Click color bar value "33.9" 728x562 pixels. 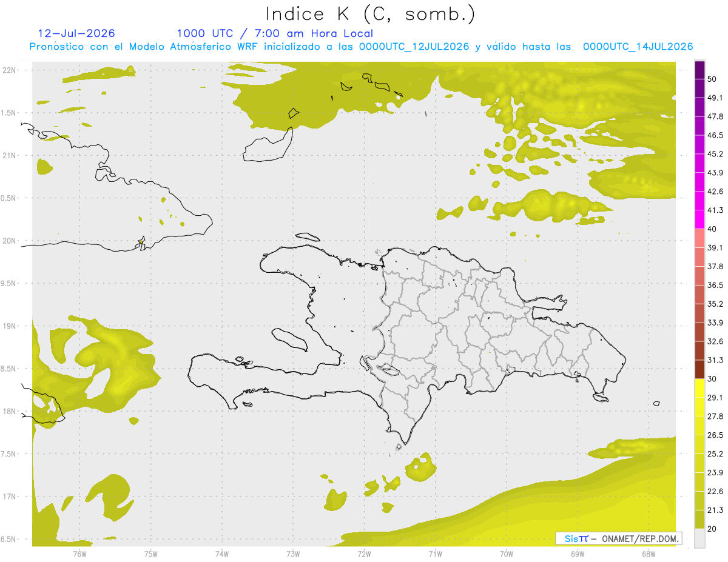coord(715,323)
